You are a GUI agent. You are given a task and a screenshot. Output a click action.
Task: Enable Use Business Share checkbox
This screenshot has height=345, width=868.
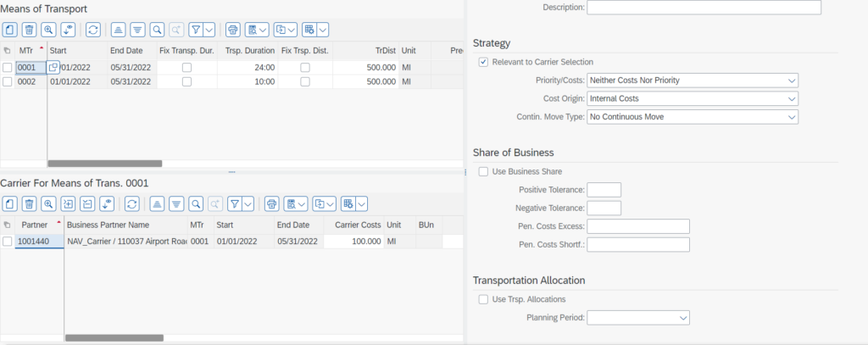(x=483, y=171)
